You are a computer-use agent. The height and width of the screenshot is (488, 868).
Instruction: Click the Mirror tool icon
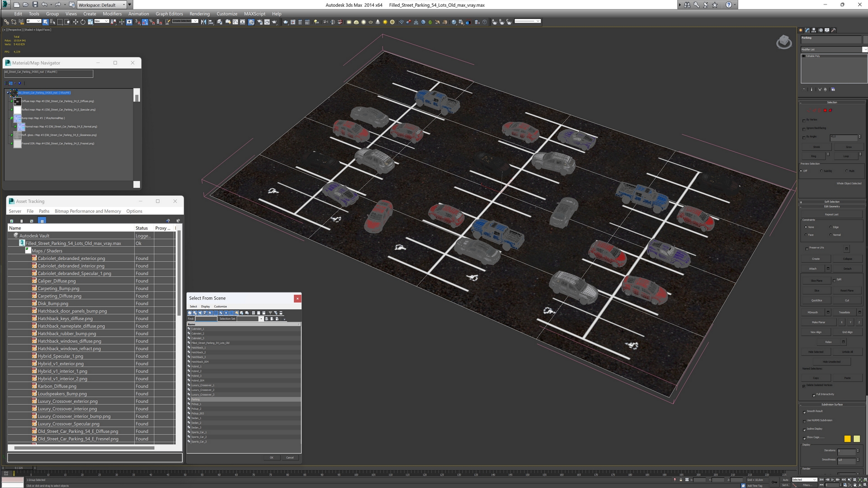(x=203, y=22)
